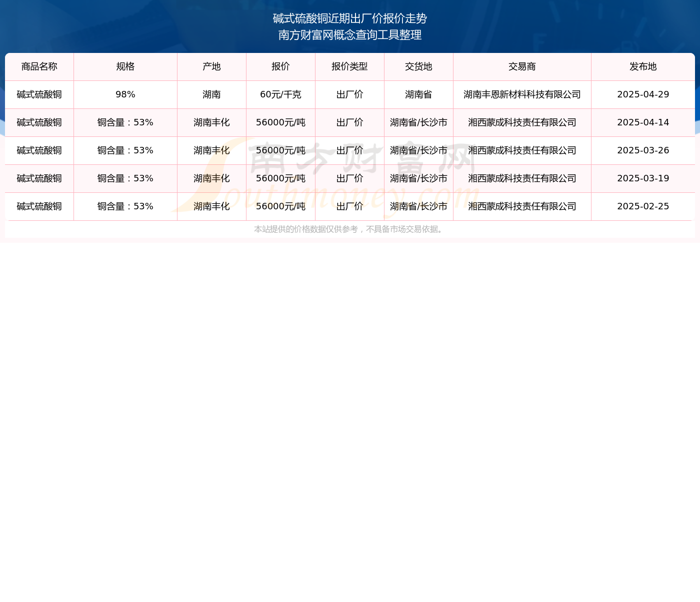Image resolution: width=700 pixels, height=602 pixels.
Task: Click 铜含量：53% in the 2025-03-19 row
Action: (x=125, y=178)
